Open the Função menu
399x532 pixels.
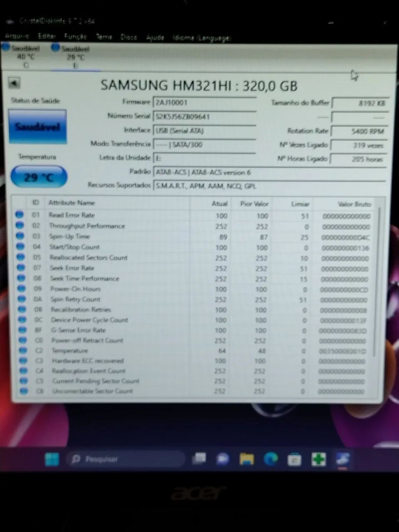pyautogui.click(x=75, y=37)
